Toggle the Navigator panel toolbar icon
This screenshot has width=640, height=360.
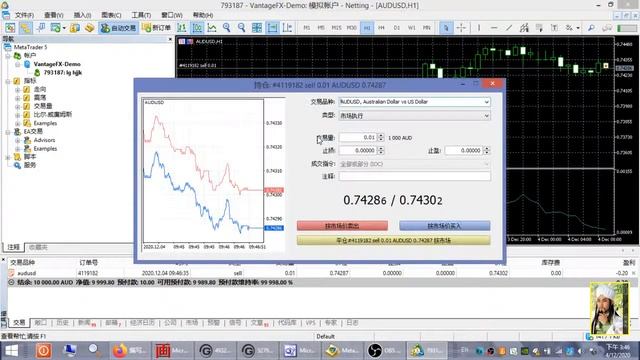[25, 28]
